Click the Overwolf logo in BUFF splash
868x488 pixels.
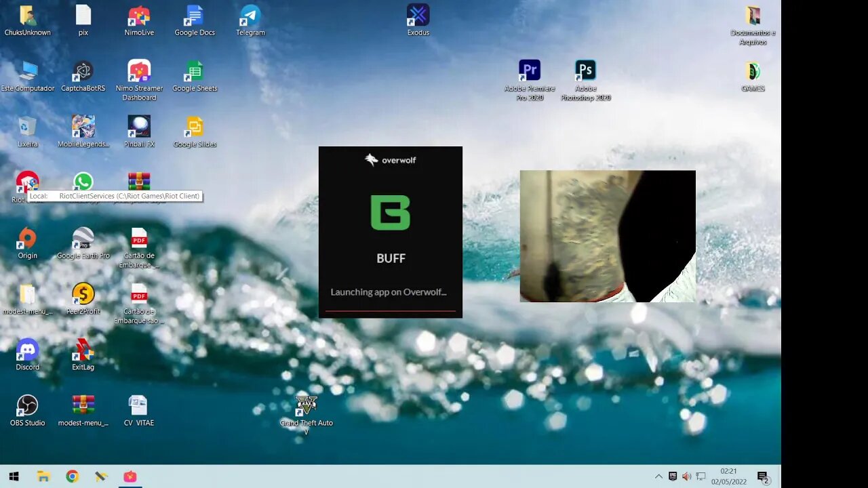(x=391, y=160)
